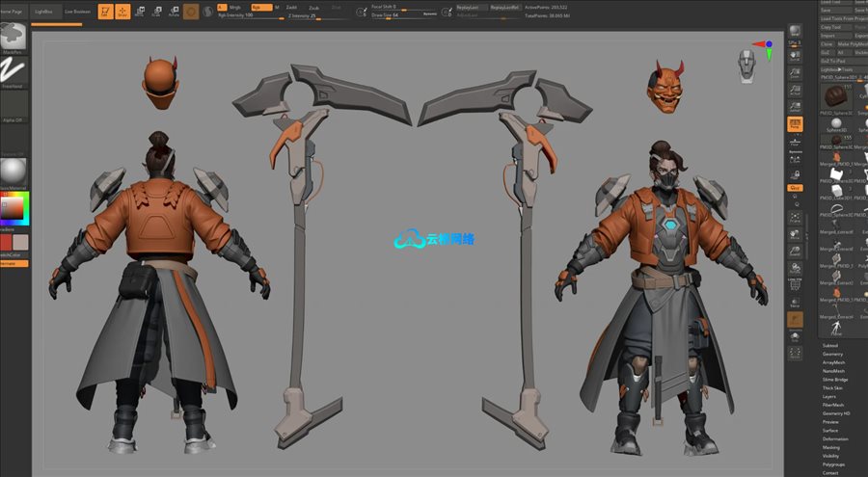Enable the Zsub sculpt mode
The width and height of the screenshot is (868, 477).
point(313,7)
